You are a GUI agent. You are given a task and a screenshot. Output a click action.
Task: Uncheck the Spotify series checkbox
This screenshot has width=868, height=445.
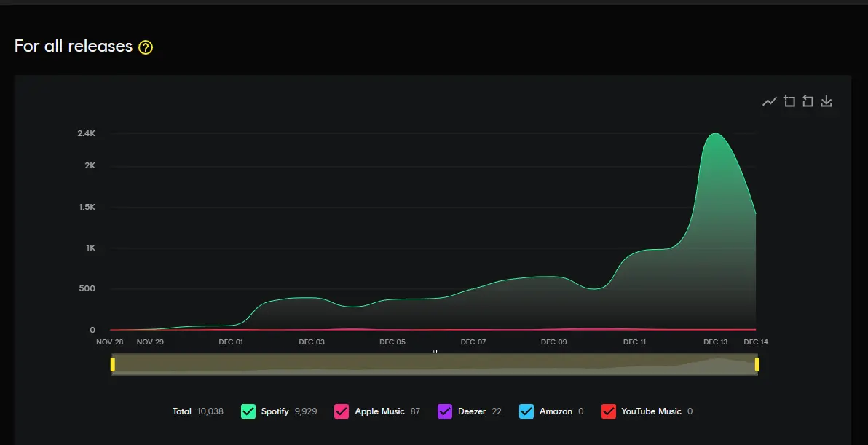248,411
